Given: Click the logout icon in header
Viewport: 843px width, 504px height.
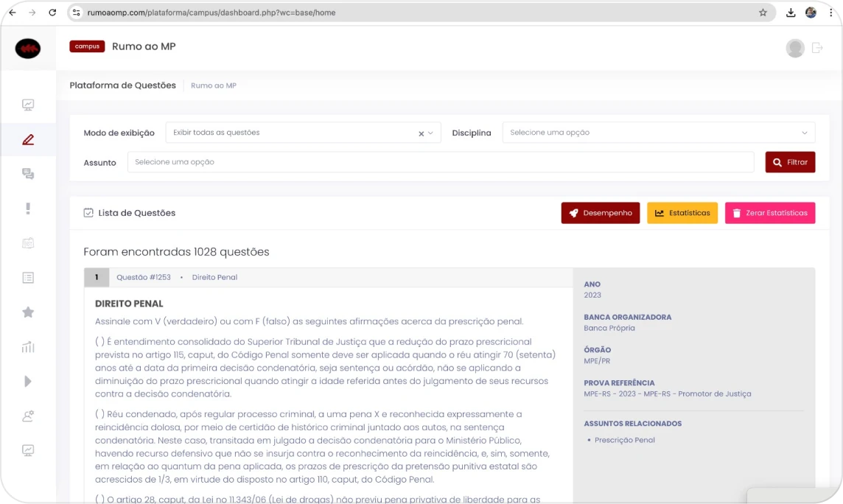Looking at the screenshot, I should pyautogui.click(x=817, y=48).
